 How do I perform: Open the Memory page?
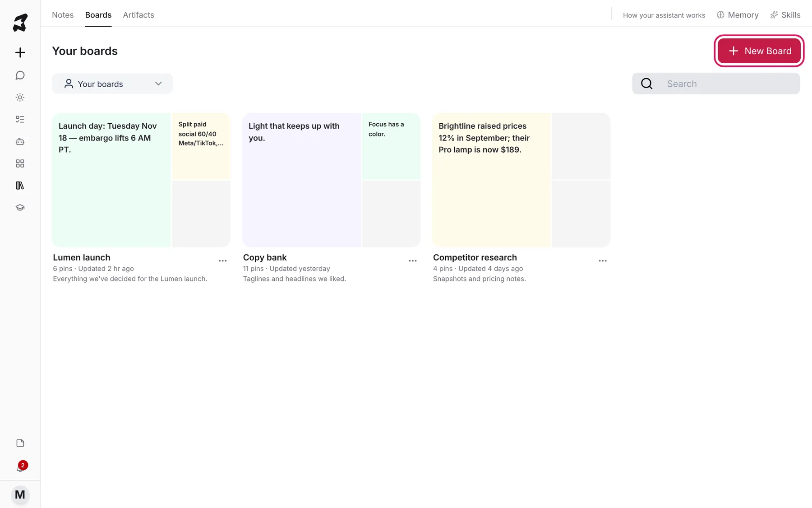738,15
